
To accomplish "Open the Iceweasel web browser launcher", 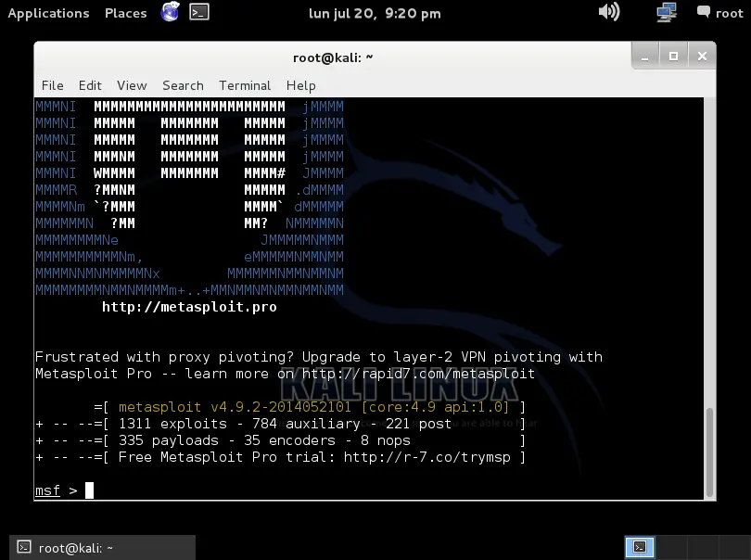I will tap(170, 12).
